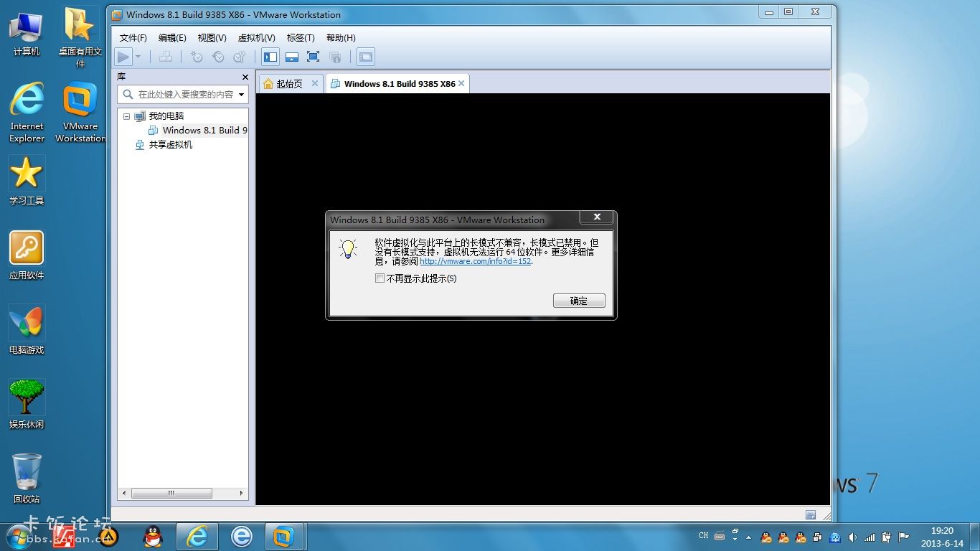
Task: Enter full screen mode via toolbar icon
Action: click(313, 57)
